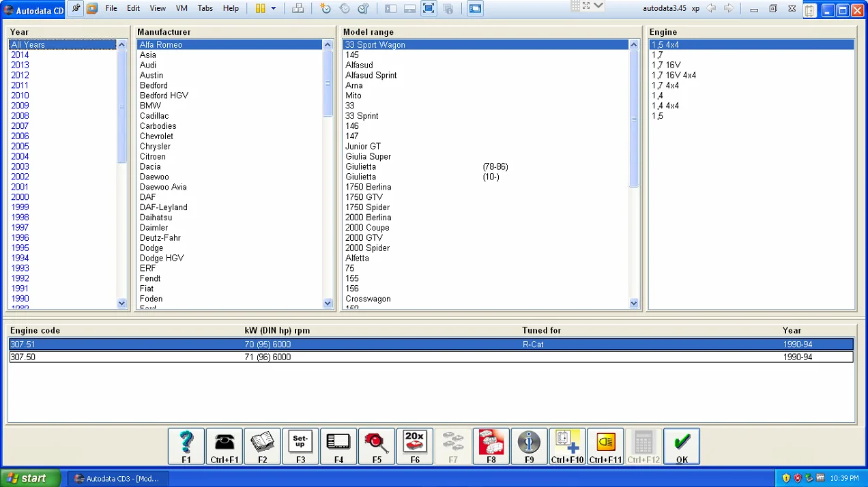Open the F9 information button
This screenshot has width=868, height=487.
point(530,447)
